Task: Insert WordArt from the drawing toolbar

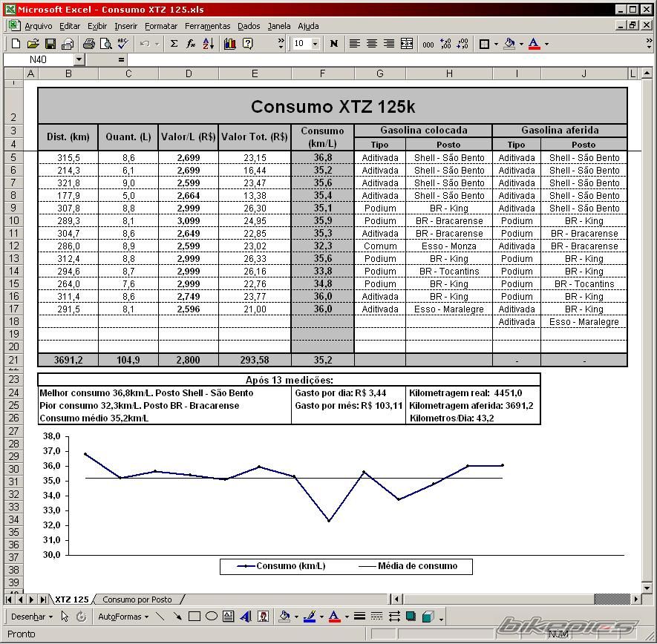Action: pyautogui.click(x=246, y=617)
